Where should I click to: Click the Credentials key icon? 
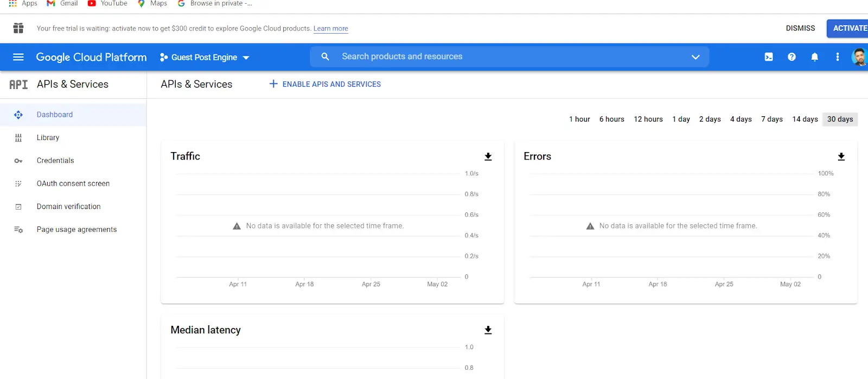(18, 161)
